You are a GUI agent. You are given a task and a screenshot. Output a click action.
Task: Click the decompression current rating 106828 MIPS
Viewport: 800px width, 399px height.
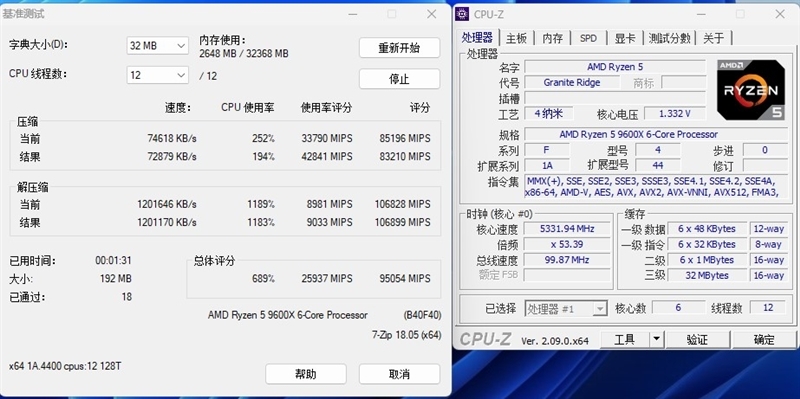pyautogui.click(x=402, y=204)
